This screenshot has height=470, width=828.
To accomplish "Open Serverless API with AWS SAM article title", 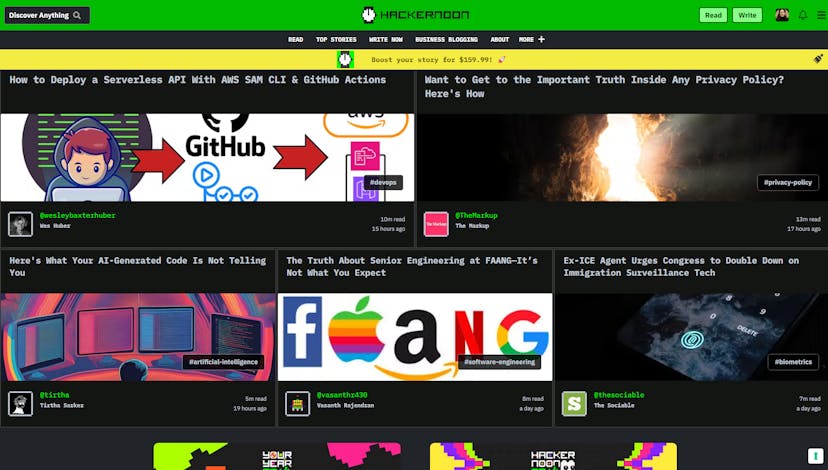I will [197, 80].
